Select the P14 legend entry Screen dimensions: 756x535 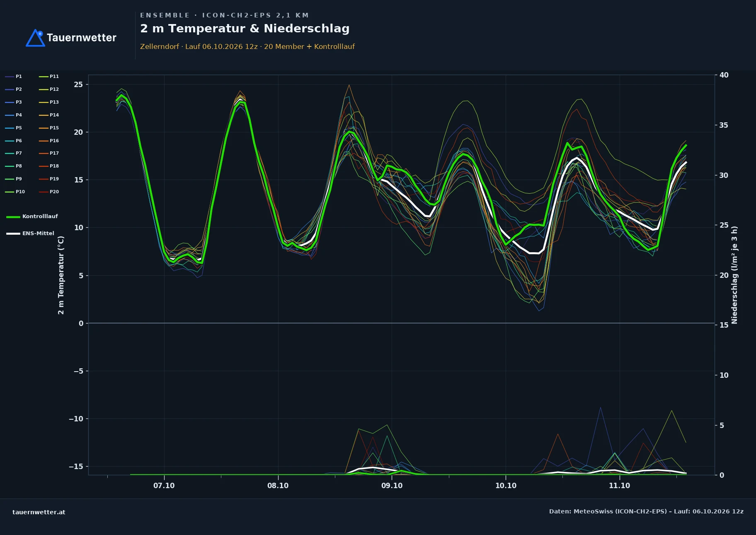click(49, 115)
